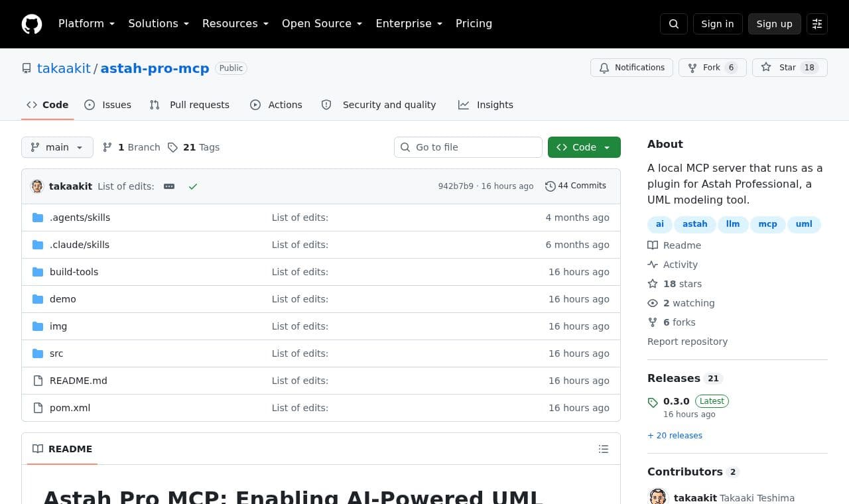Screen dimensions: 849x504
Task: Expand the Resources menu
Action: (x=235, y=24)
